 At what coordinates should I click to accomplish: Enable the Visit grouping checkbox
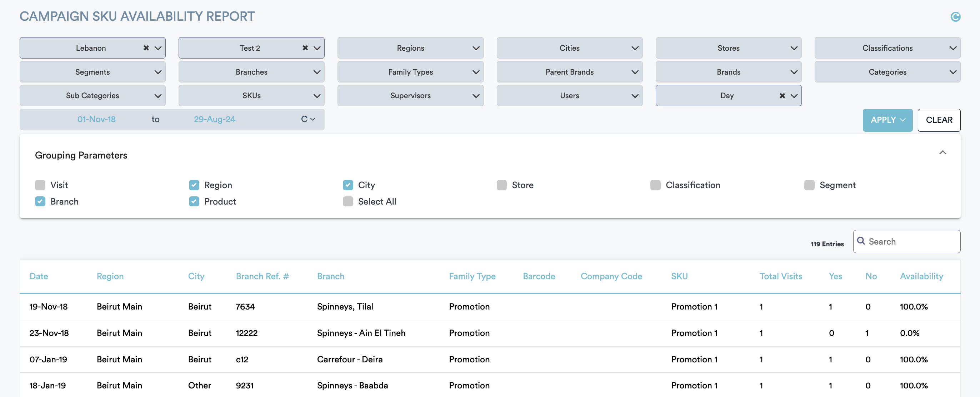pos(40,185)
